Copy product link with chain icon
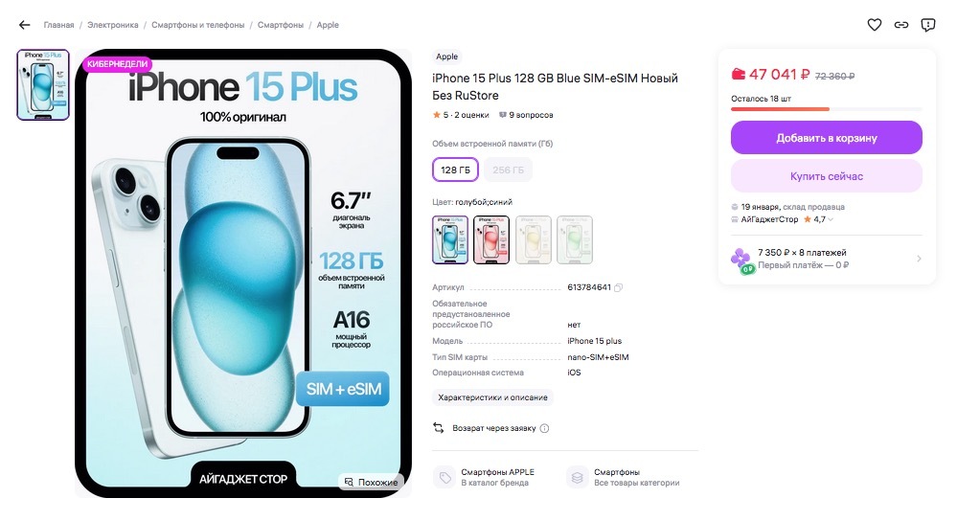The height and width of the screenshot is (521, 980). tap(901, 25)
